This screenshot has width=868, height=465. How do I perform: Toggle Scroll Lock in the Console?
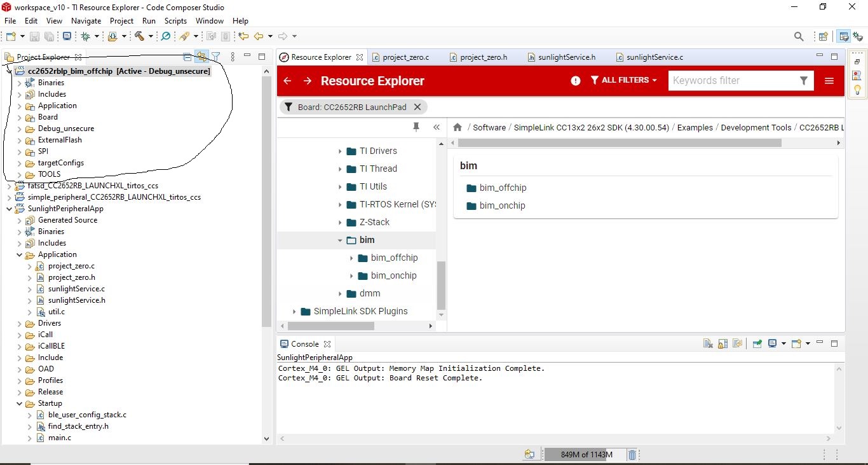(723, 344)
